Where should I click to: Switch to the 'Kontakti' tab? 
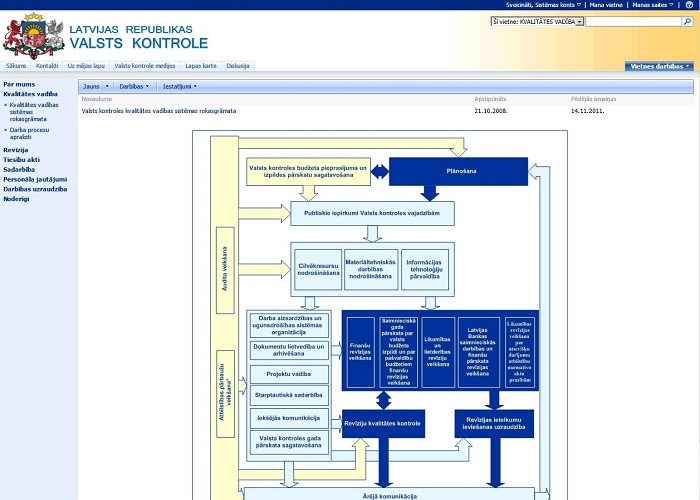click(x=47, y=66)
